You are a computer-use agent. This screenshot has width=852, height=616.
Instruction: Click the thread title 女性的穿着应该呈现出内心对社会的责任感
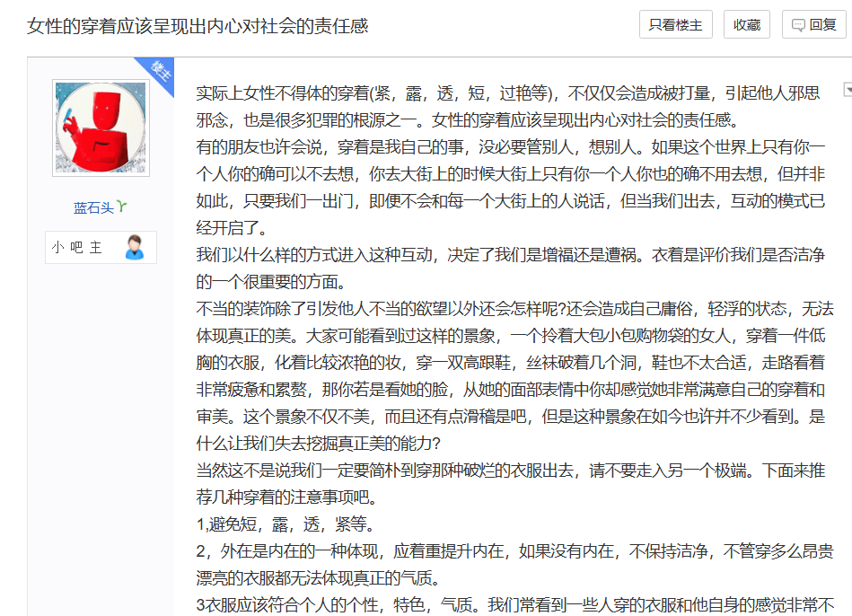[198, 26]
